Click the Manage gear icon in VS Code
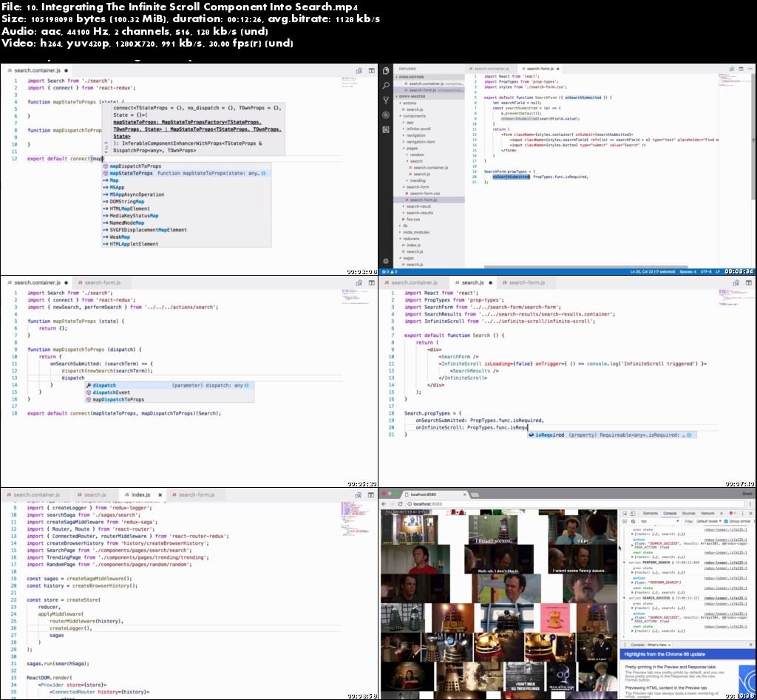Screen dimensions: 757x700 point(385,260)
